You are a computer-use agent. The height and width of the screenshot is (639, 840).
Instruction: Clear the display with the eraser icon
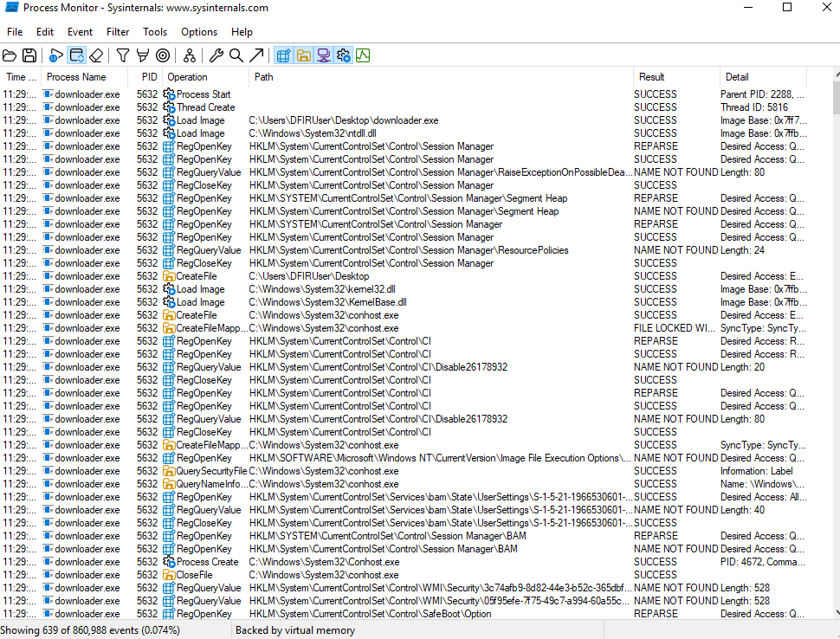coord(96,55)
